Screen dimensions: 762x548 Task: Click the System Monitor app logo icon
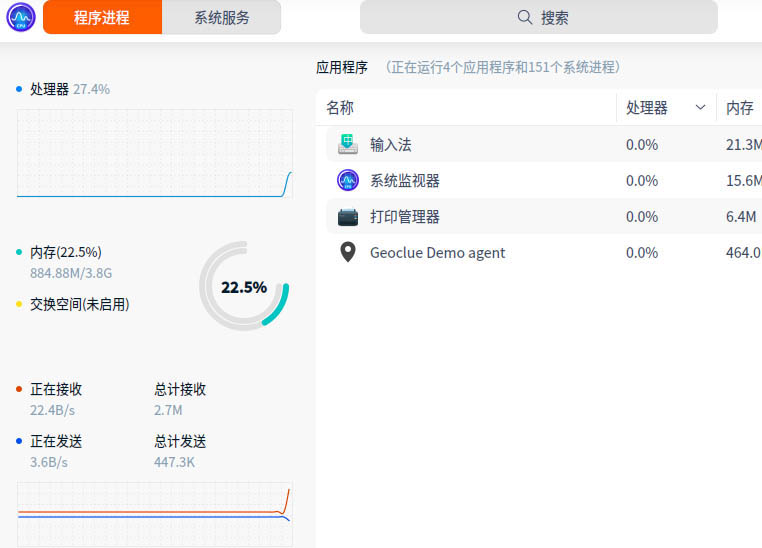point(20,17)
